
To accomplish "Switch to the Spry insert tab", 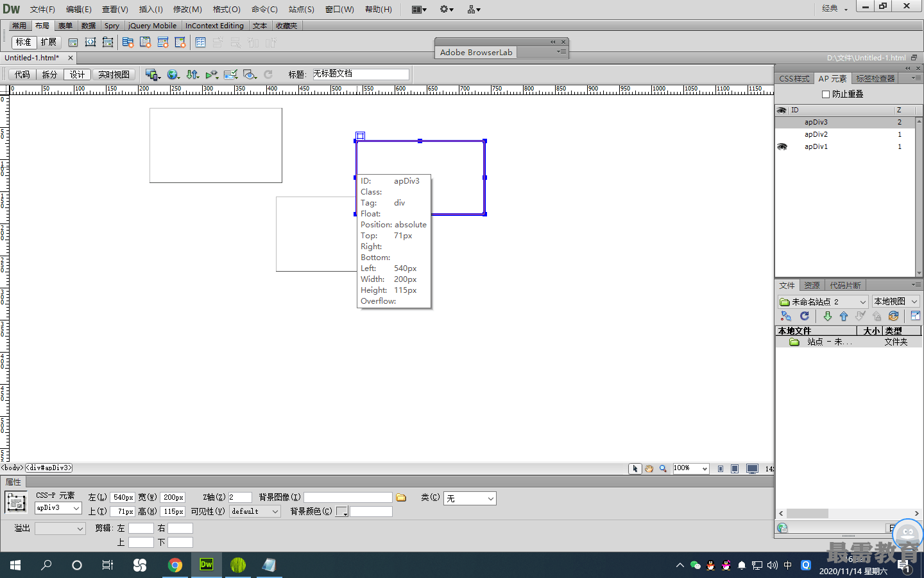I will (x=112, y=26).
